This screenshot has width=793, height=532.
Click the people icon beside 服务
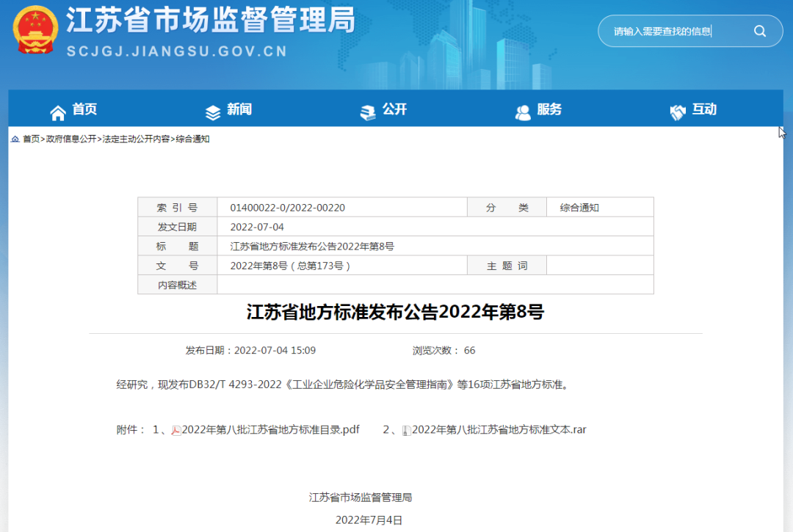[x=523, y=113]
